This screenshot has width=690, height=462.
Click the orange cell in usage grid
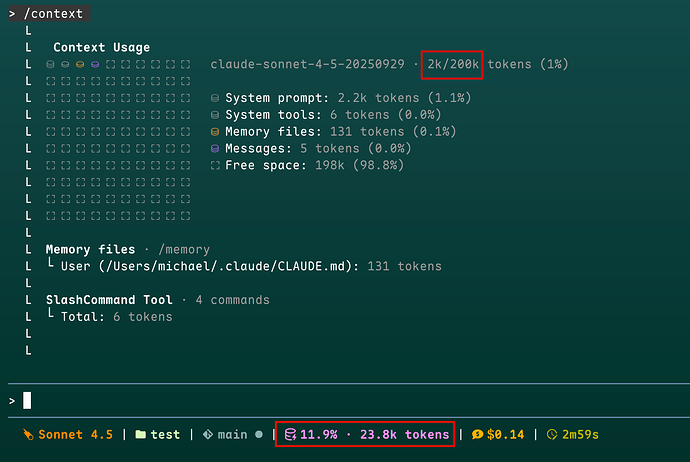(80, 64)
